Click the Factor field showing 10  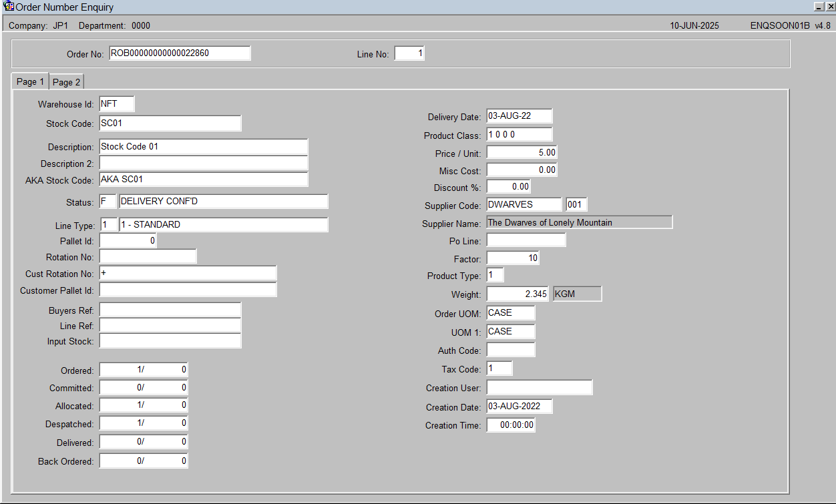pos(513,258)
